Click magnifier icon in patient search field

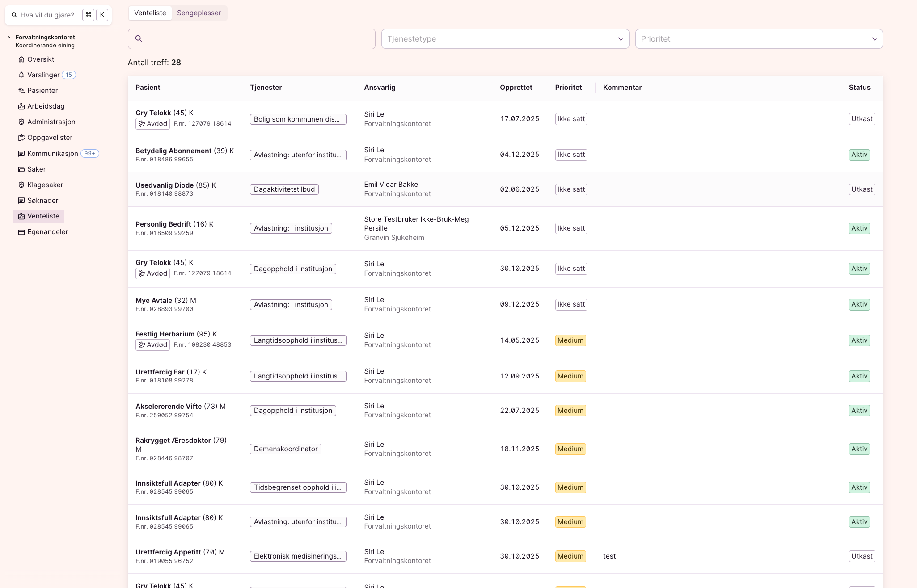(x=139, y=39)
